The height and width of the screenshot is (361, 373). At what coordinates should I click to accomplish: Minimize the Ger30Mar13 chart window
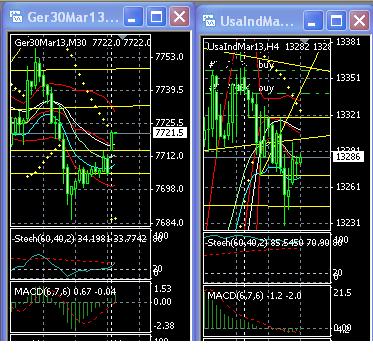(133, 17)
